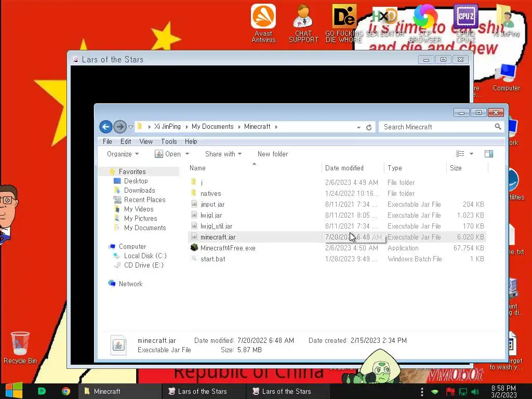Expand the address bar history dropdown
532x399 pixels.
click(358, 127)
